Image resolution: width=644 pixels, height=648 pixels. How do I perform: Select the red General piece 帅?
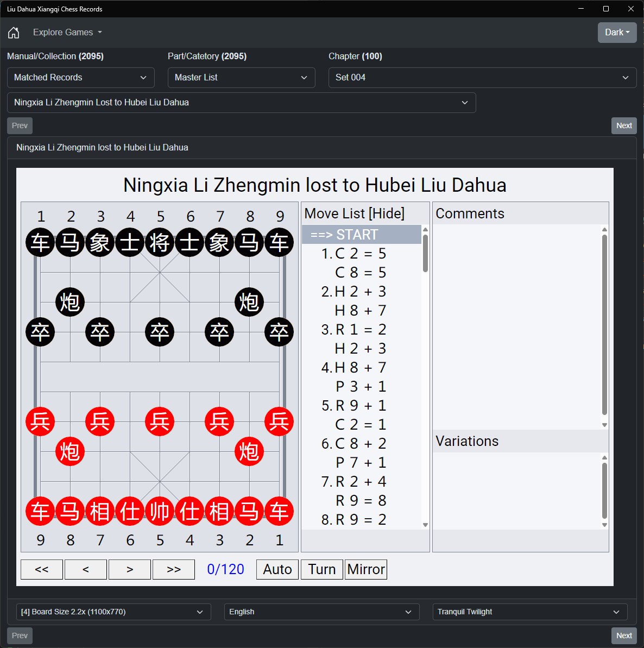coord(160,511)
